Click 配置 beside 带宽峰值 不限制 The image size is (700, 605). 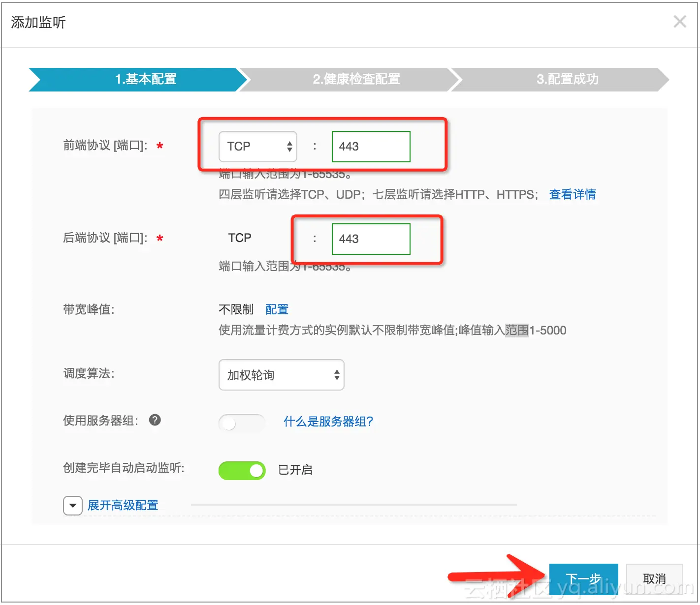[277, 309]
